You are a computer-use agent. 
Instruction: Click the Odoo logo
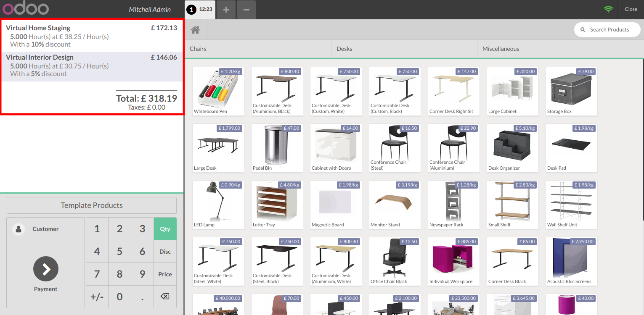pyautogui.click(x=25, y=8)
